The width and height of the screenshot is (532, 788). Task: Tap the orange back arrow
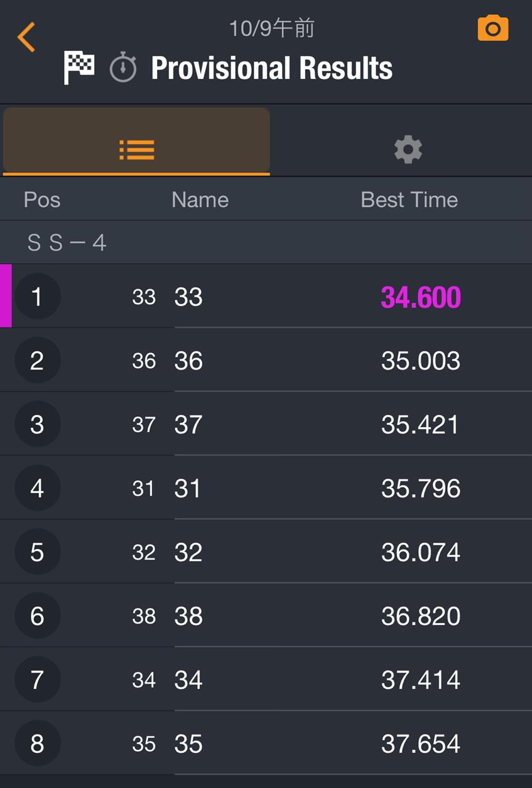point(26,38)
